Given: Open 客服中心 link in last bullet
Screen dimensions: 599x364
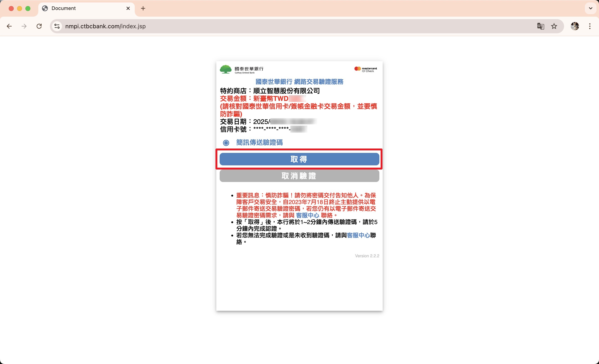Looking at the screenshot, I should [x=358, y=235].
